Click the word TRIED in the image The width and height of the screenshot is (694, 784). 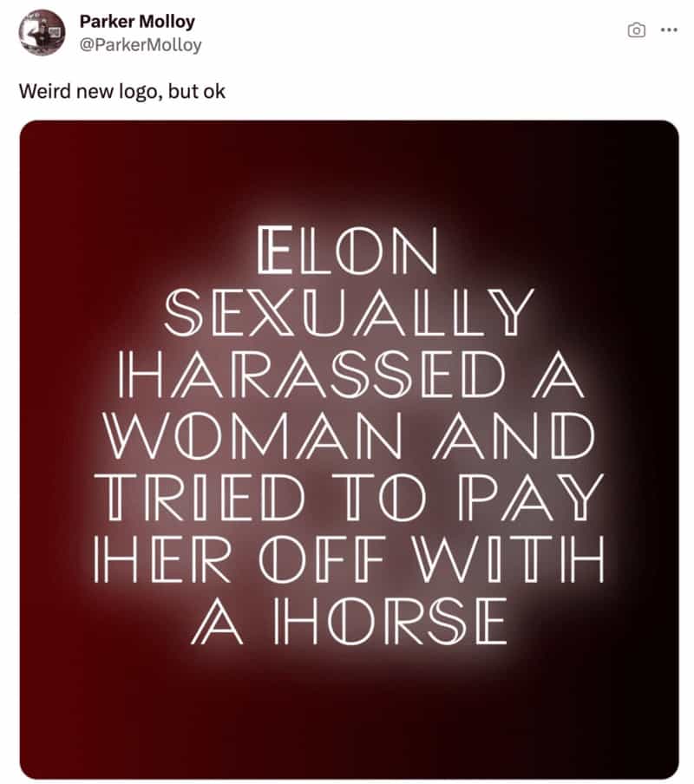click(200, 498)
